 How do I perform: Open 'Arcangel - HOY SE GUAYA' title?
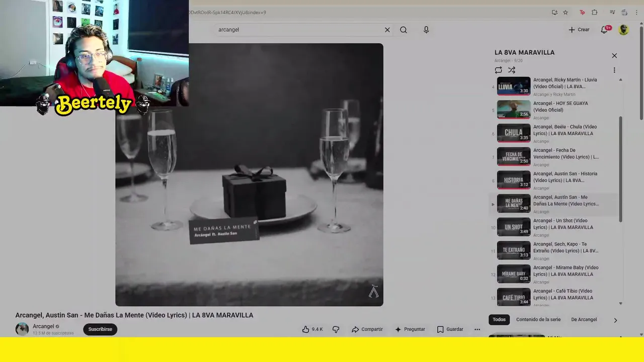pos(560,107)
